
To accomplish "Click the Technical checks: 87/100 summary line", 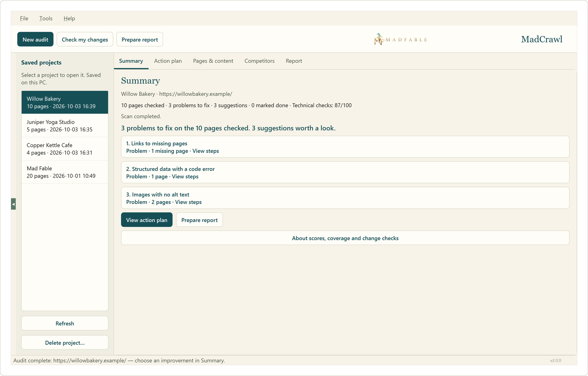I will (236, 105).
